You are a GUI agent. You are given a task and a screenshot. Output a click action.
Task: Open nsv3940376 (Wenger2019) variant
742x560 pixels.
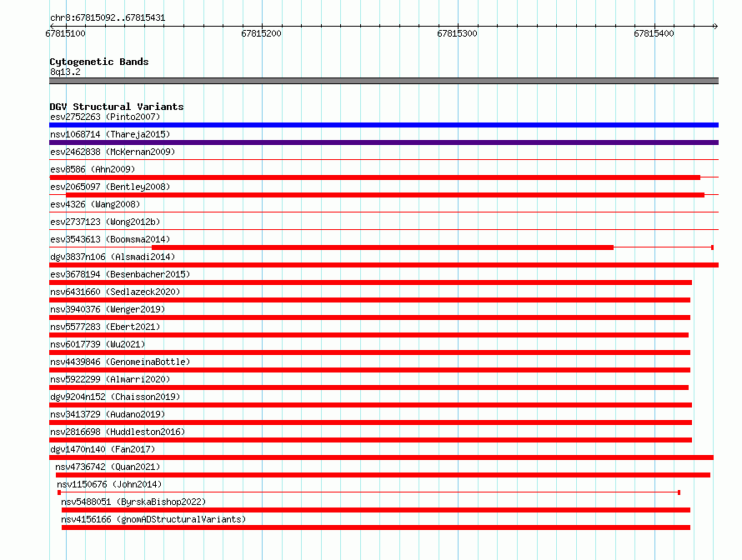pyautogui.click(x=108, y=309)
